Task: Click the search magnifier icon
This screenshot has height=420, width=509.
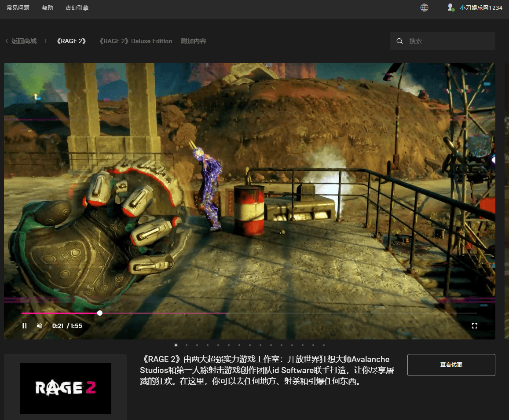Action: (x=399, y=41)
